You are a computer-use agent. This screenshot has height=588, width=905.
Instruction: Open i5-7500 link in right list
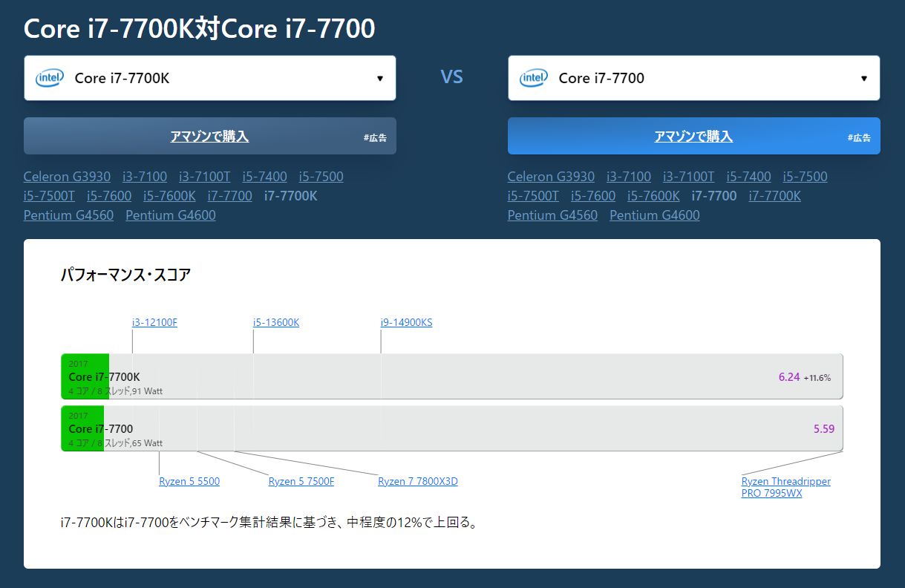tap(806, 177)
